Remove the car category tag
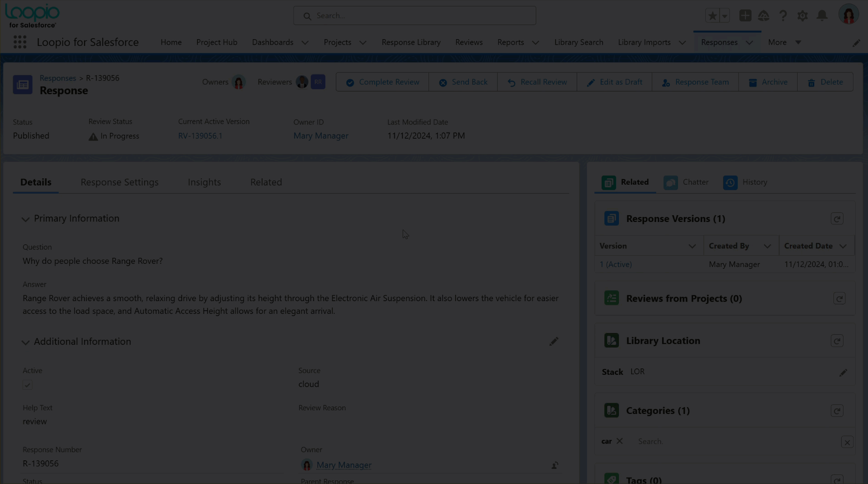 click(619, 441)
